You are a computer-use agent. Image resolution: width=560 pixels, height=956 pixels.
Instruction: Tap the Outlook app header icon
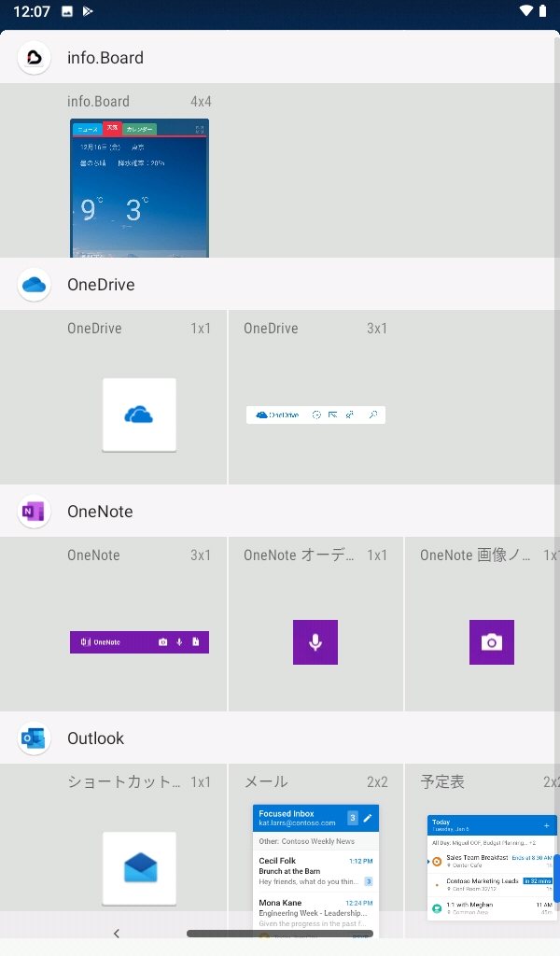coord(35,738)
